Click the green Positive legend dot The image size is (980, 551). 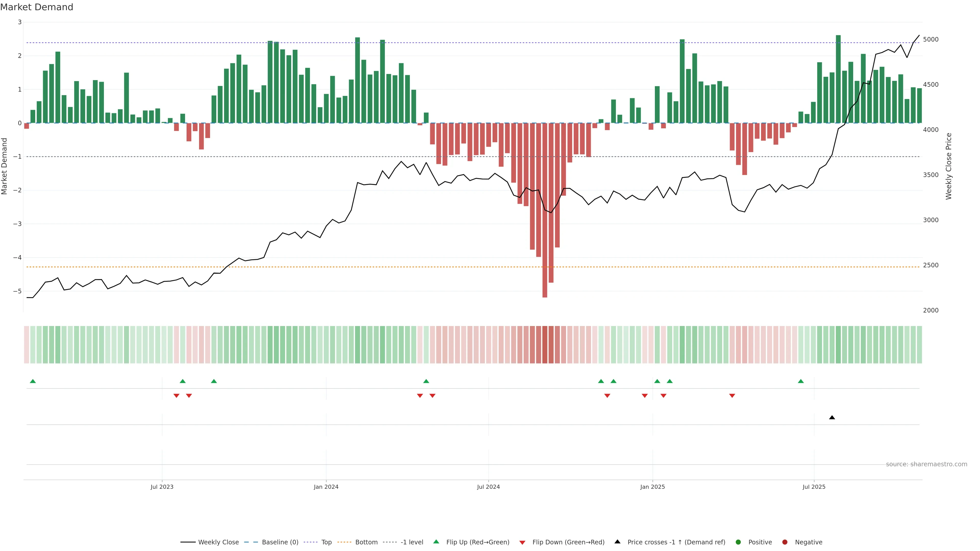pos(738,542)
